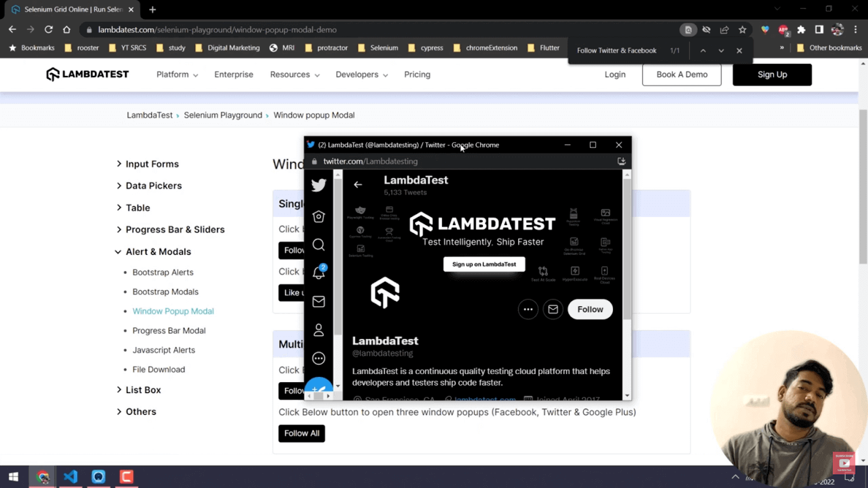Open Twitter profile person icon
This screenshot has width=868, height=488.
319,330
